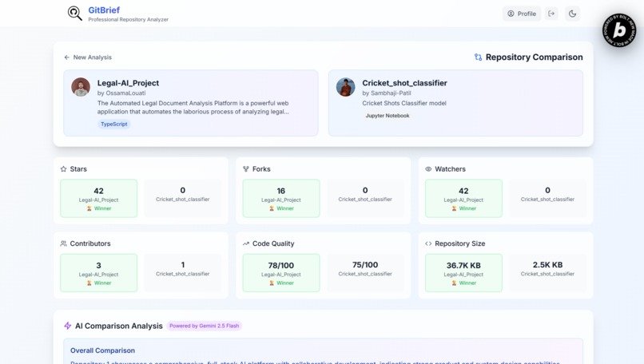Click the Watchers eye icon
Image resolution: width=644 pixels, height=364 pixels.
click(428, 168)
